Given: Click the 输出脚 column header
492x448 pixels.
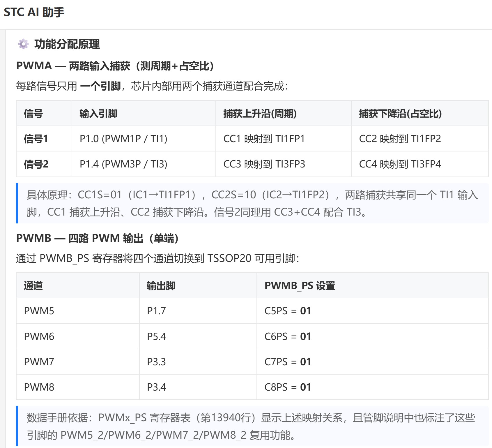Looking at the screenshot, I should pos(198,285).
